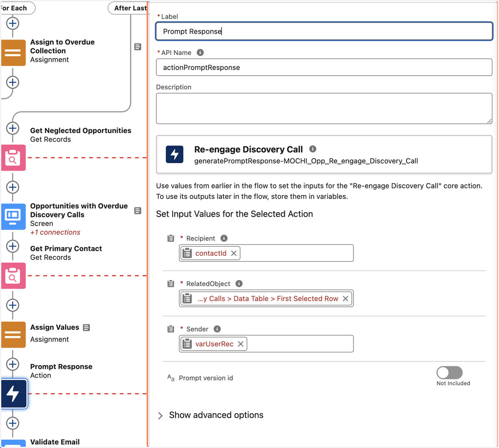Click plus button below Prompt Response action
The image size is (499, 448).
[x=12, y=423]
